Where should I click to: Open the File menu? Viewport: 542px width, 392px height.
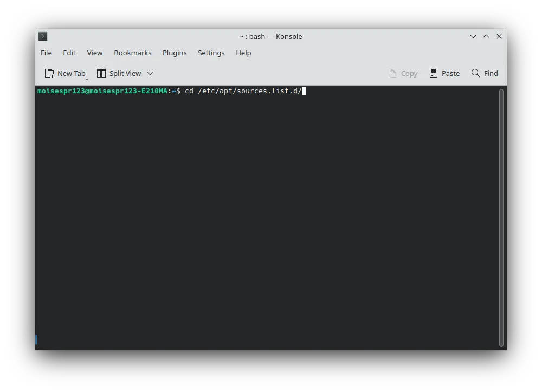(46, 53)
